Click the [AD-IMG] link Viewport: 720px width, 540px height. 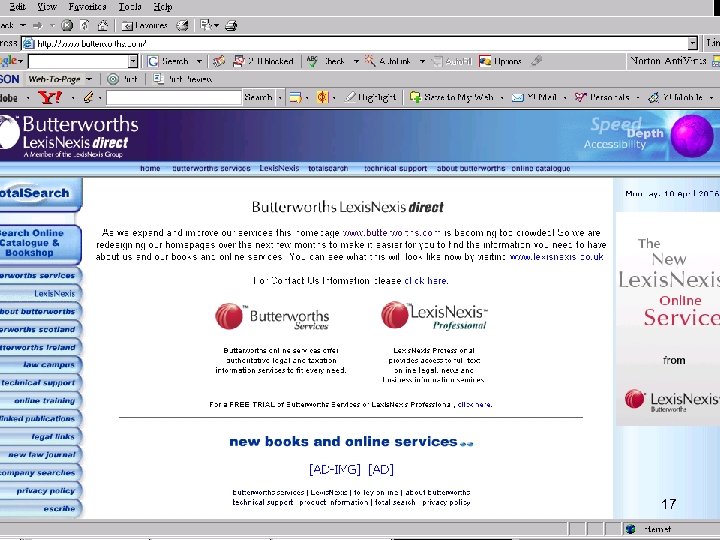[335, 469]
